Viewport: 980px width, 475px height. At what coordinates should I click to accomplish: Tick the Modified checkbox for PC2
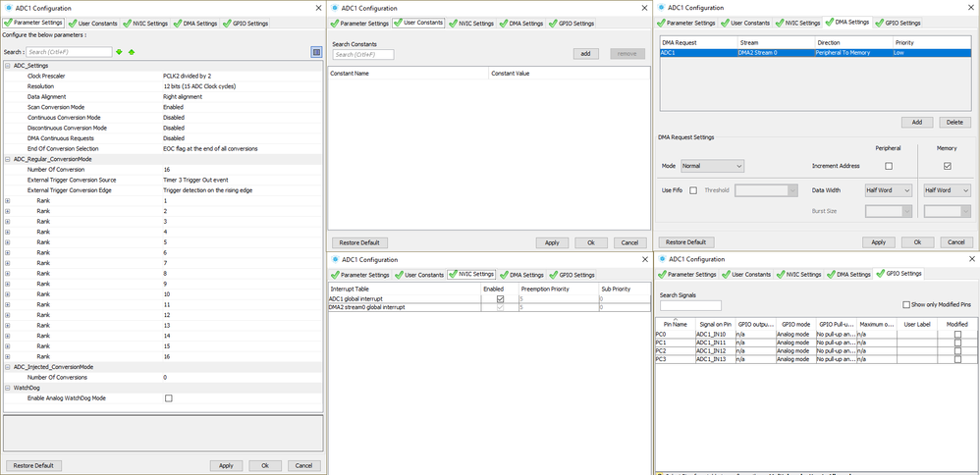(x=957, y=351)
